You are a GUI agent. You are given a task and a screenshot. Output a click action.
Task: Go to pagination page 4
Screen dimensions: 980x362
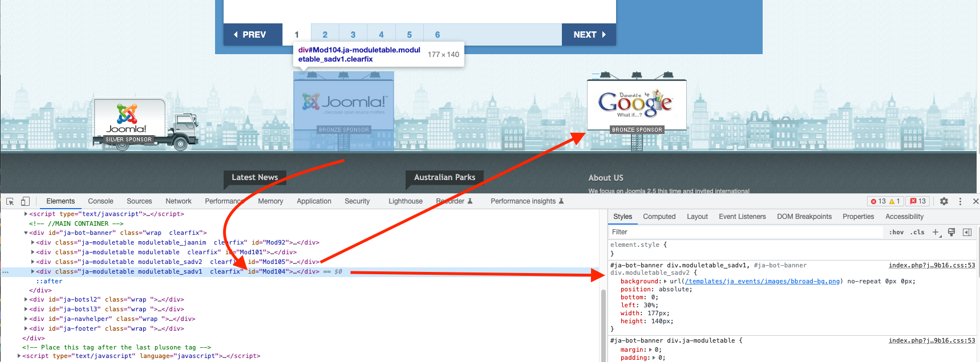(381, 35)
